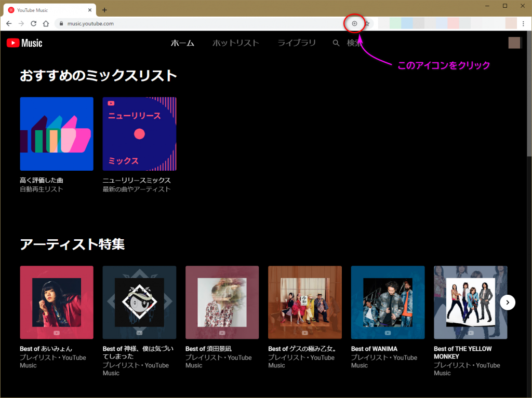Bookmark this page with the star icon
The image size is (532, 398).
pyautogui.click(x=367, y=23)
